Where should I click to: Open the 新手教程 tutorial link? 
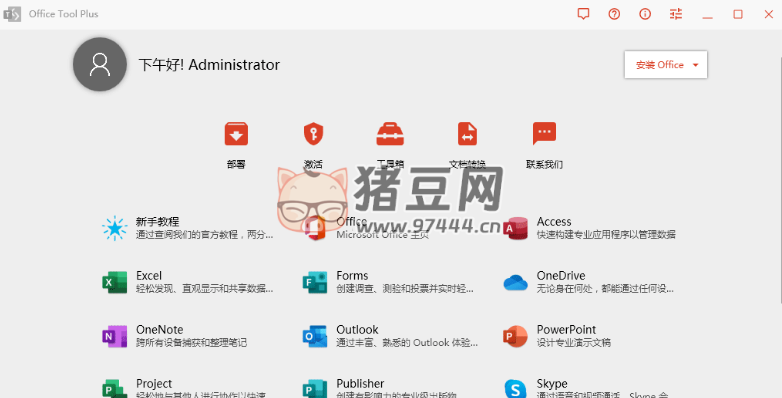pos(158,221)
